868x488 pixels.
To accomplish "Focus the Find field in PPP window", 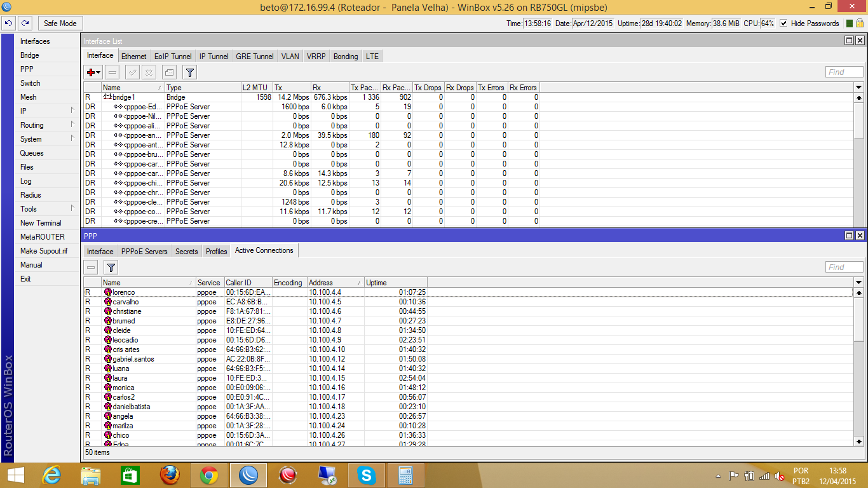I will point(844,268).
